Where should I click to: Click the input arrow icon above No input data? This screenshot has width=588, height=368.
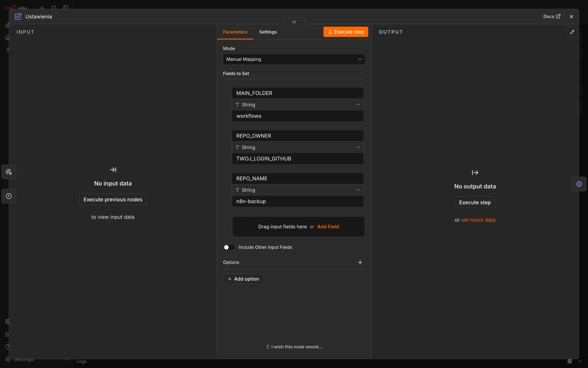pyautogui.click(x=113, y=170)
